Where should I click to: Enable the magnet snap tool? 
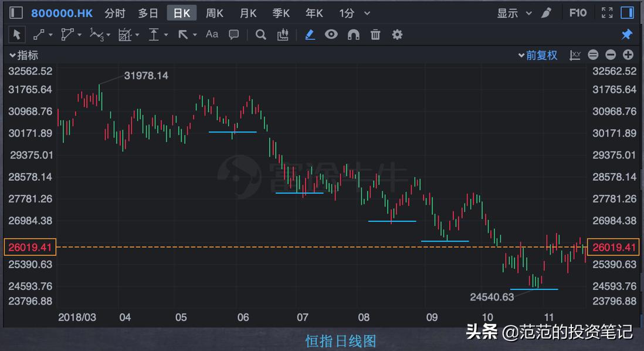(x=352, y=35)
